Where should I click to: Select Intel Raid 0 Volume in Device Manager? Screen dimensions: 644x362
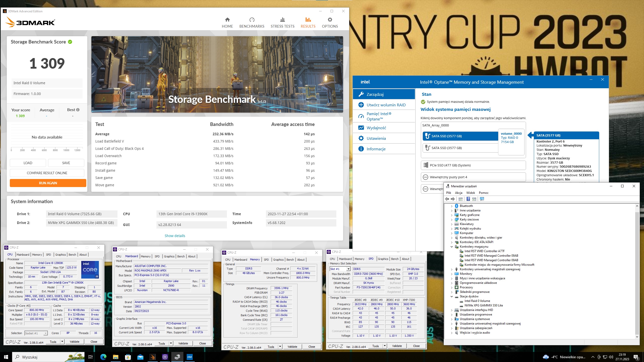click(477, 301)
